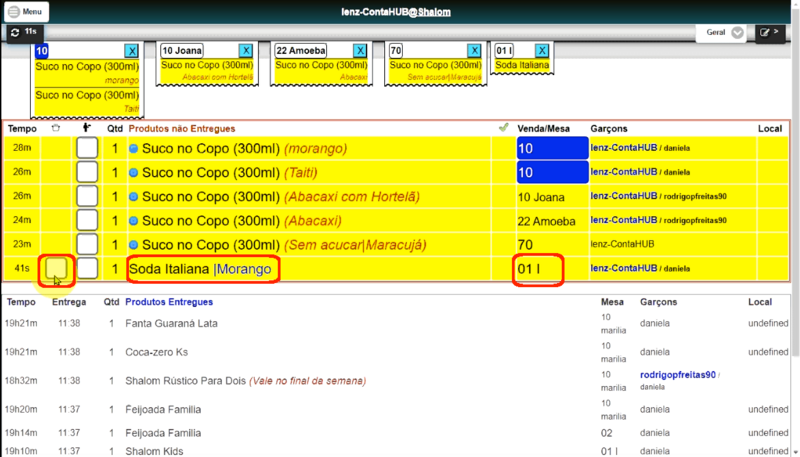Click the pot icon column header

tap(56, 128)
